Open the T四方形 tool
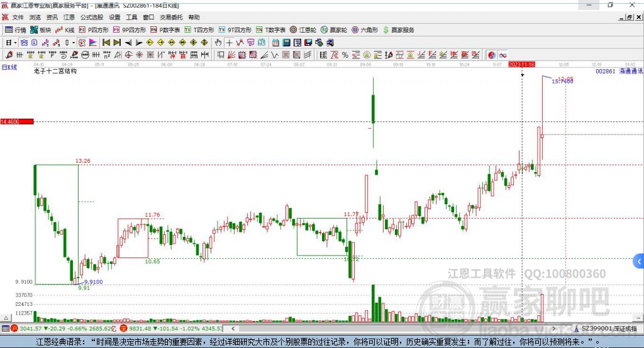644x348 pixels. click(199, 30)
